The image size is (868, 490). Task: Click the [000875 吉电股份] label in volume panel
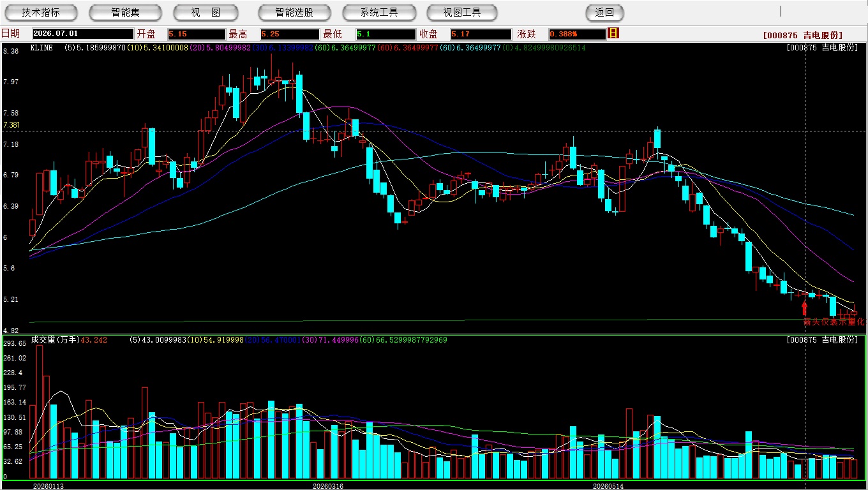(823, 340)
